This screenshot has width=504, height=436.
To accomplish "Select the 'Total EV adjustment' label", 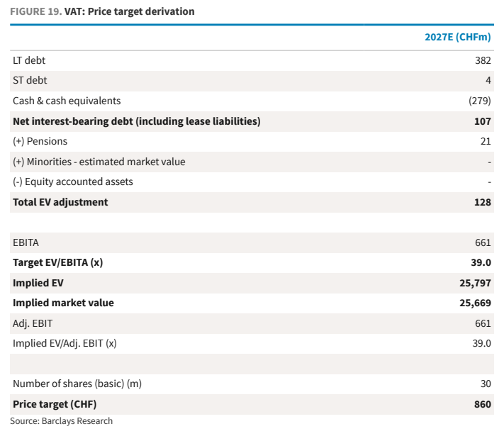I will coord(60,202).
